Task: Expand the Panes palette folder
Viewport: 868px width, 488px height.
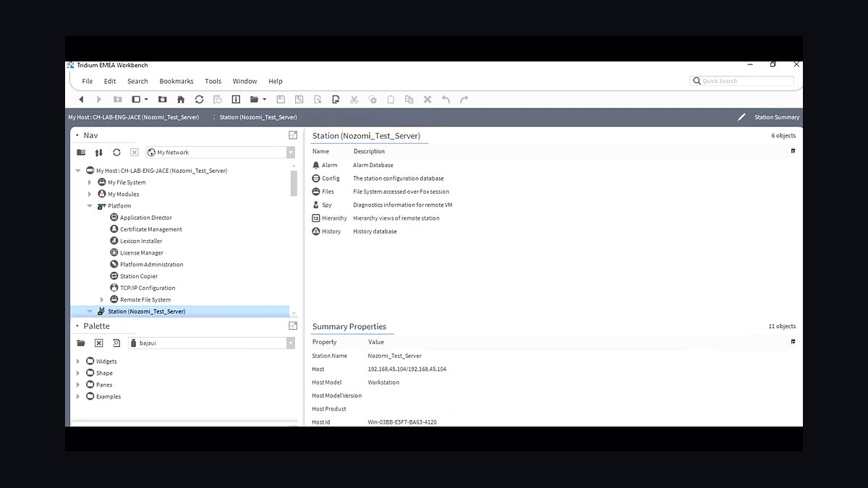Action: 78,385
